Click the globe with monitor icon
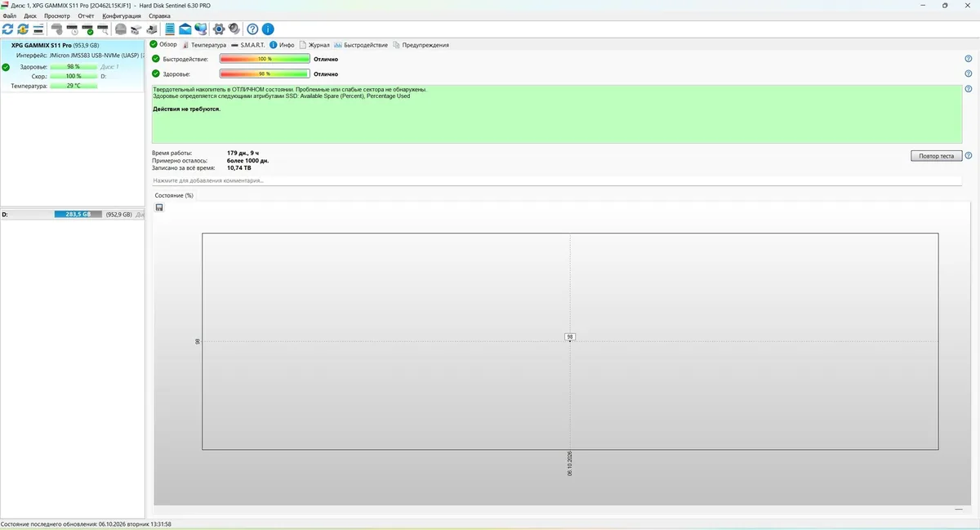 (200, 29)
